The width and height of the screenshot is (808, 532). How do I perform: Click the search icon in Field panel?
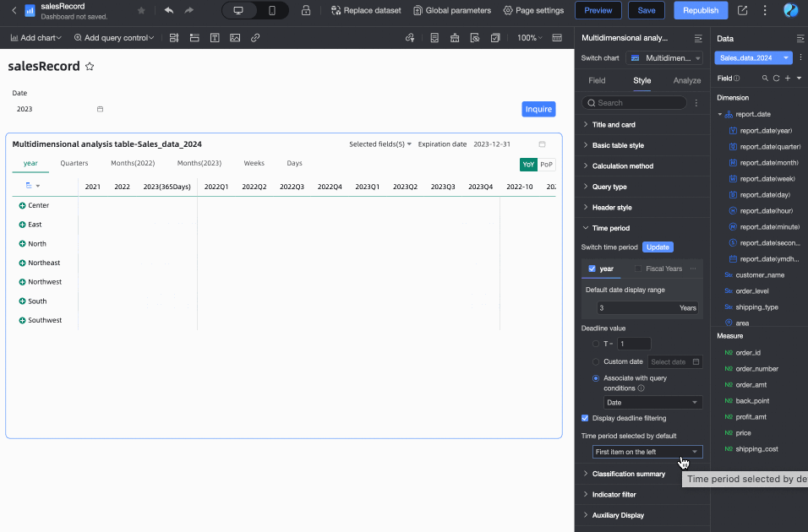pyautogui.click(x=765, y=79)
